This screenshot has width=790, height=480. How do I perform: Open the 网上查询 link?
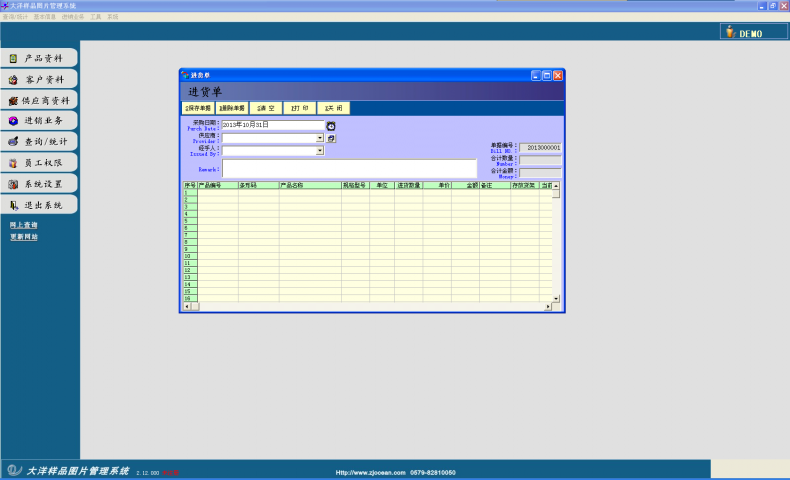coord(24,225)
